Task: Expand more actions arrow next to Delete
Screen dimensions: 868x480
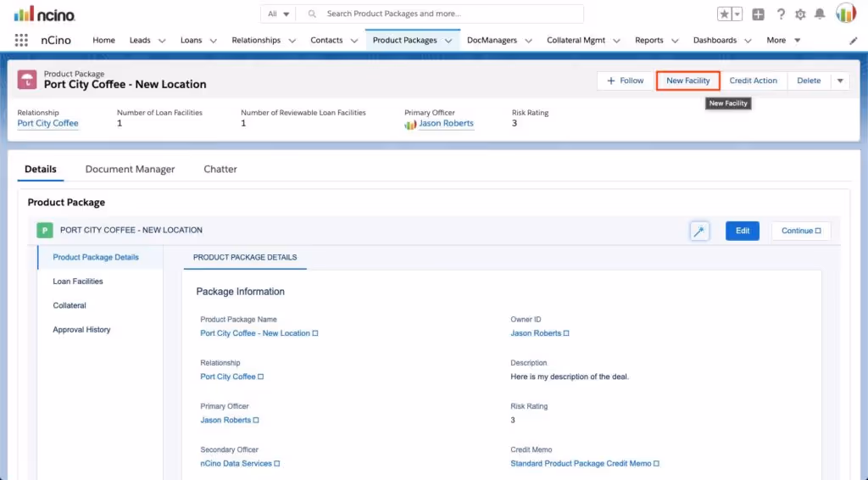Action: [840, 81]
